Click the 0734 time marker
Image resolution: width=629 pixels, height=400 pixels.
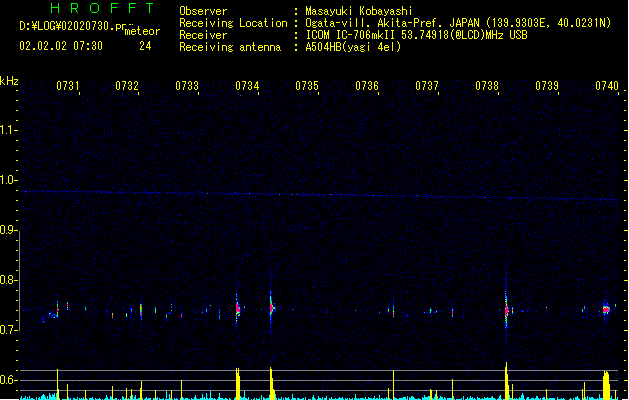click(247, 86)
